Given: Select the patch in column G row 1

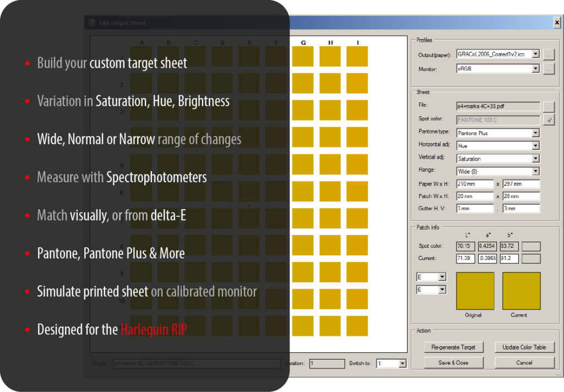Looking at the screenshot, I should click(302, 56).
